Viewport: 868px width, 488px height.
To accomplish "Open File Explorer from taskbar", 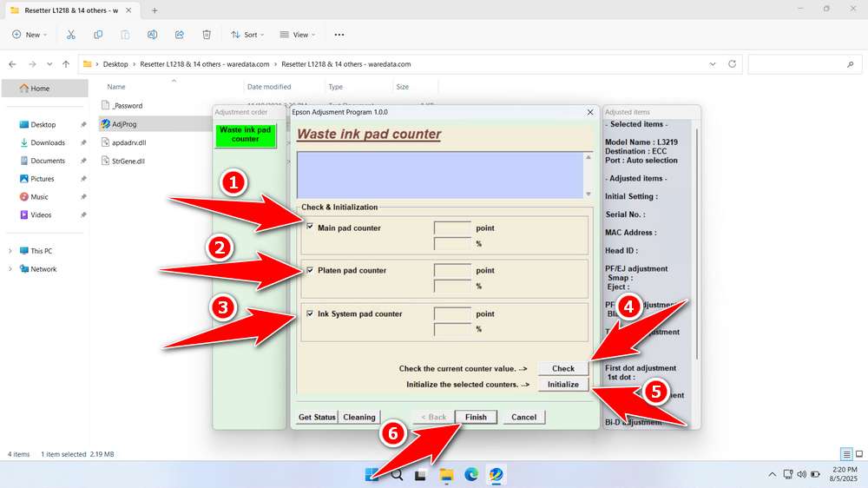I will tap(446, 475).
